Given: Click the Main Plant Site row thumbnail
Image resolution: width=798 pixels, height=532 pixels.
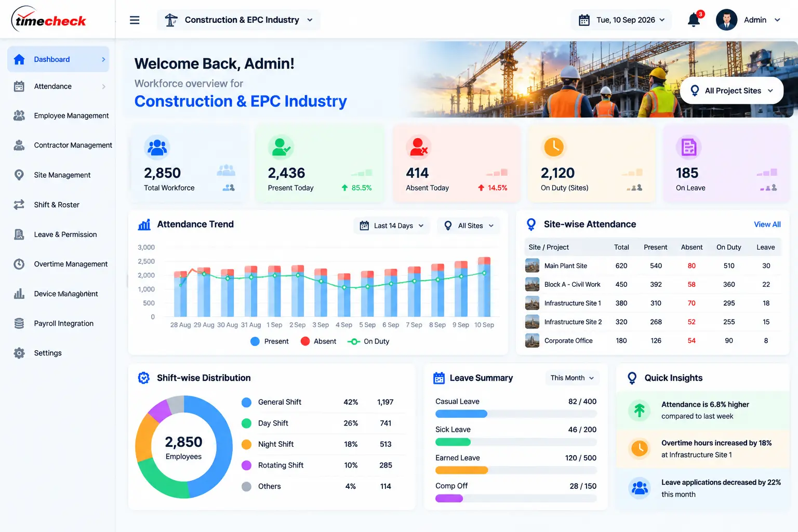Looking at the screenshot, I should click(x=532, y=265).
